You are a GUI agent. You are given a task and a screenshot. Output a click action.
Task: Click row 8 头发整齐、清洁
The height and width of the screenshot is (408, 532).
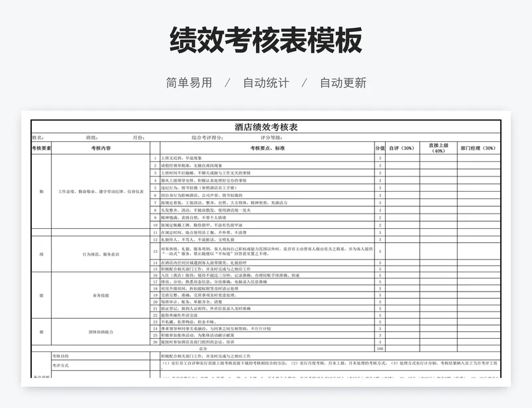(x=267, y=210)
